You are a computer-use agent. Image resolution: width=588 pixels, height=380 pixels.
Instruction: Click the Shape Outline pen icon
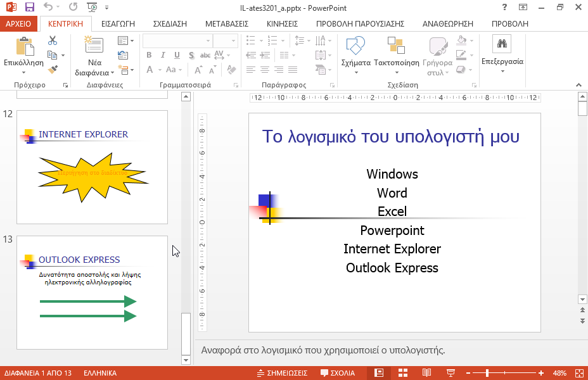pos(461,55)
